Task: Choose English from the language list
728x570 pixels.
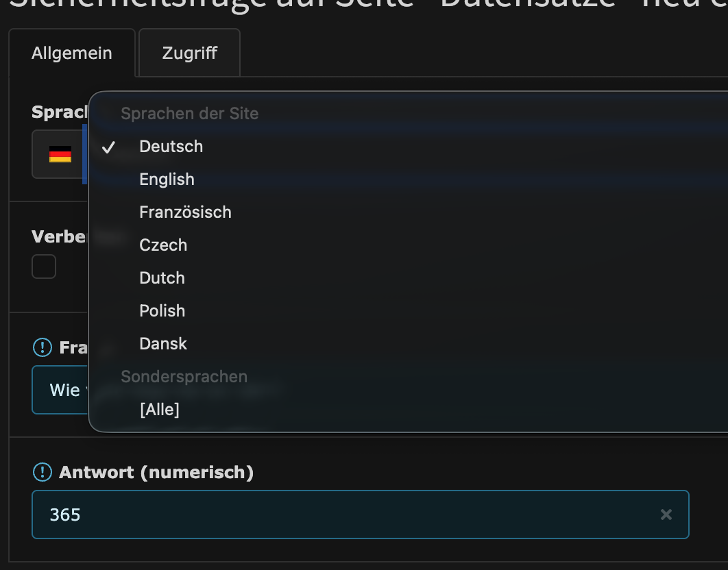Action: pyautogui.click(x=167, y=179)
